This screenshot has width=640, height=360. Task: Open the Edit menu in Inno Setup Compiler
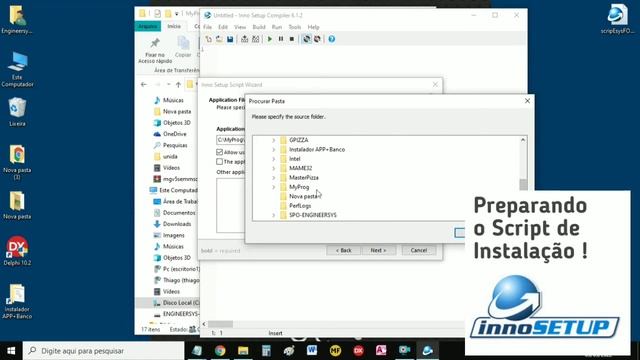223,27
